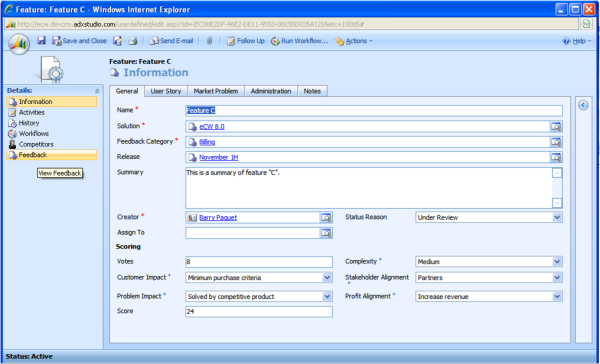Image resolution: width=600 pixels, height=364 pixels.
Task: Click the Assign To input field
Action: [x=253, y=233]
